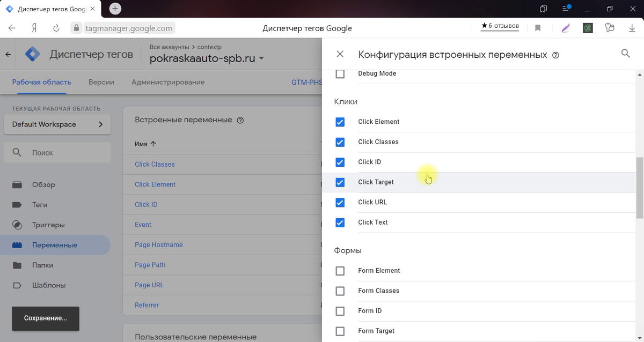
Task: Click the Шаблоны label icon
Action: click(x=17, y=285)
